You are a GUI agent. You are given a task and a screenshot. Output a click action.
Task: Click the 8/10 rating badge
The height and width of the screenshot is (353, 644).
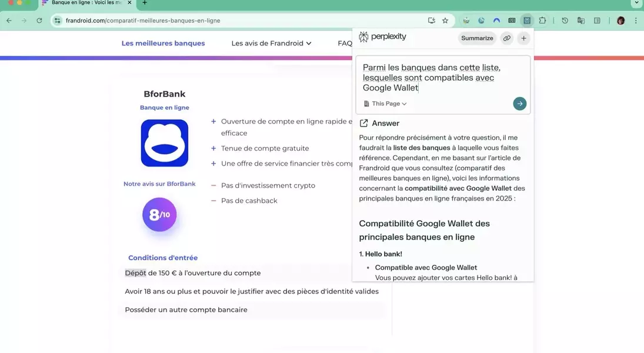159,215
